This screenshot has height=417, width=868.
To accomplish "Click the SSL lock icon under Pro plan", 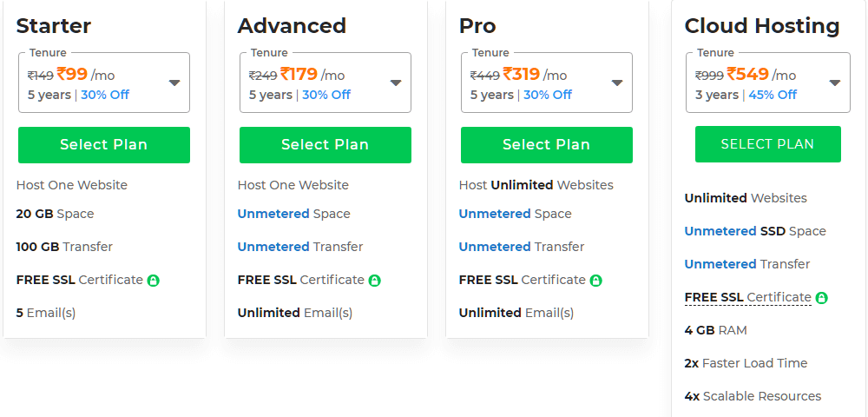I will pyautogui.click(x=595, y=281).
